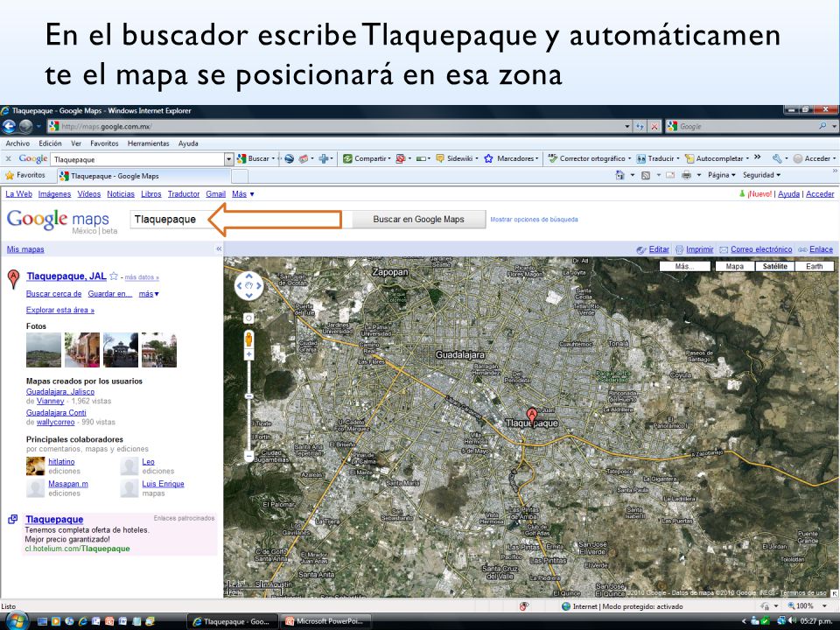Click the Autocompletar toolbar button
The height and width of the screenshot is (630, 840).
coord(717,158)
